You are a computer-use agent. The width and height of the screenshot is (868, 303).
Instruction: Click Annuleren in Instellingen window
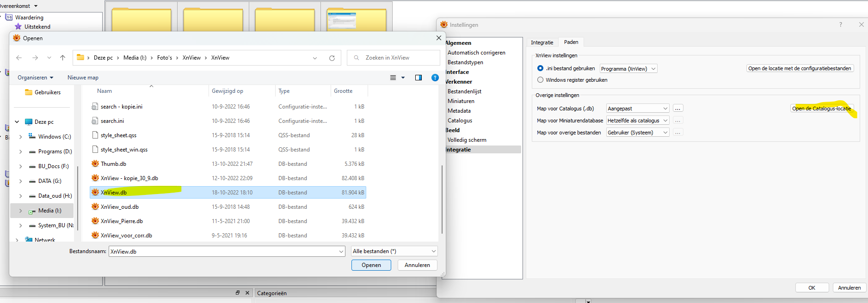(x=850, y=288)
